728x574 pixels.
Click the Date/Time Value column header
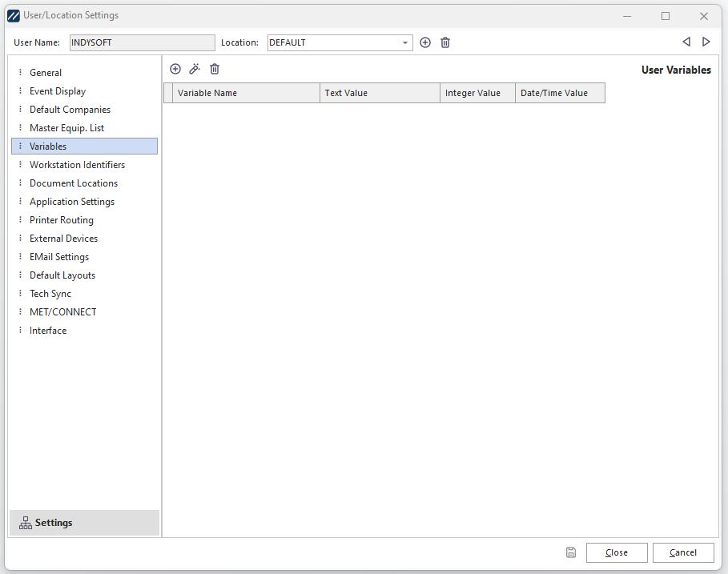(x=560, y=93)
